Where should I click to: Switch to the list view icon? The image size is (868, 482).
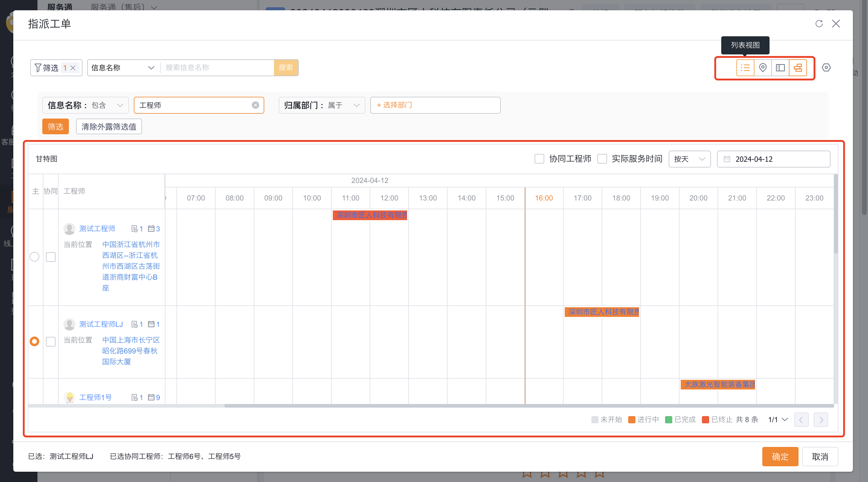[x=745, y=68]
